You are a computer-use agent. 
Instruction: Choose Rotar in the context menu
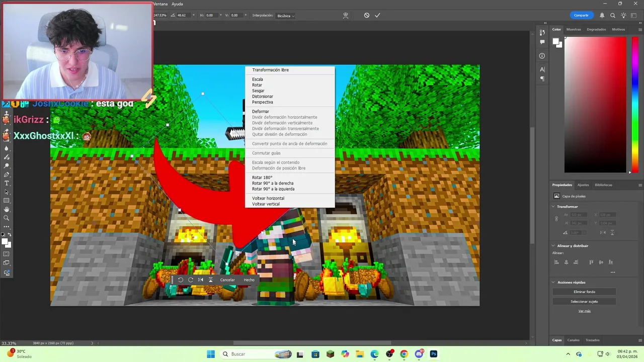coord(257,85)
